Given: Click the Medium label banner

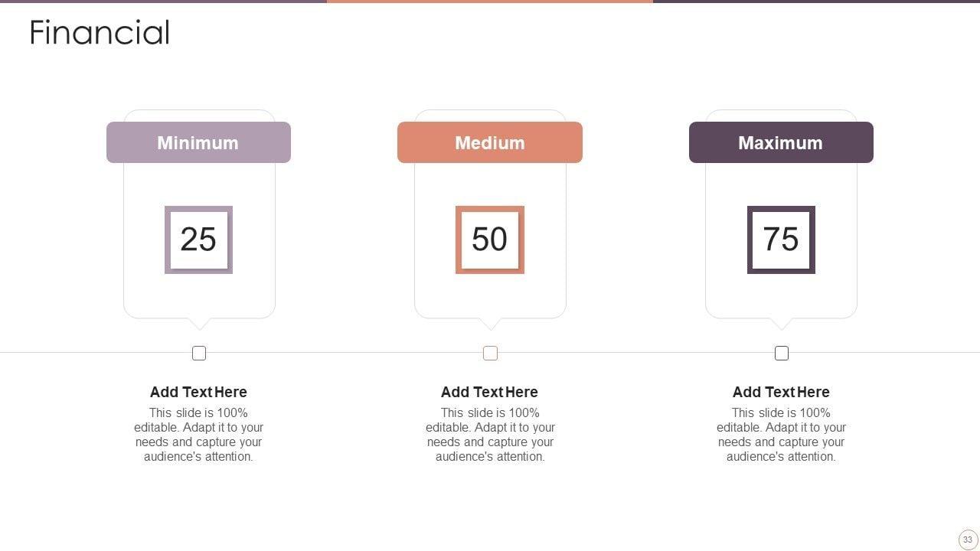Looking at the screenshot, I should click(489, 142).
